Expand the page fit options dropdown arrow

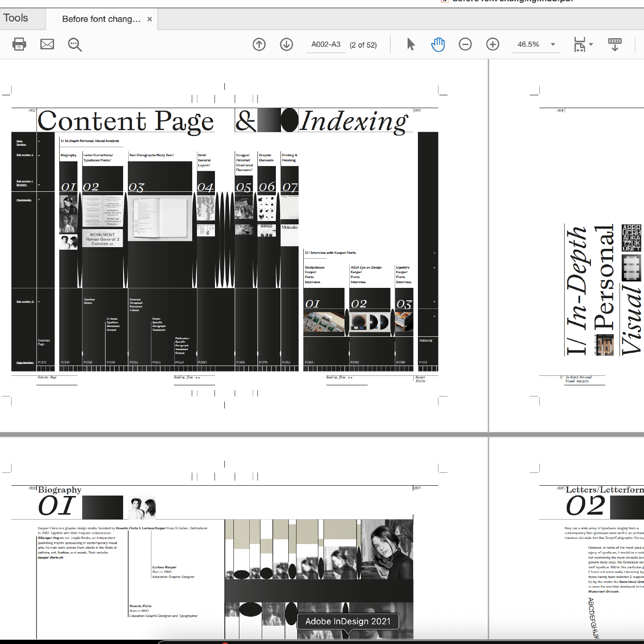tap(591, 44)
